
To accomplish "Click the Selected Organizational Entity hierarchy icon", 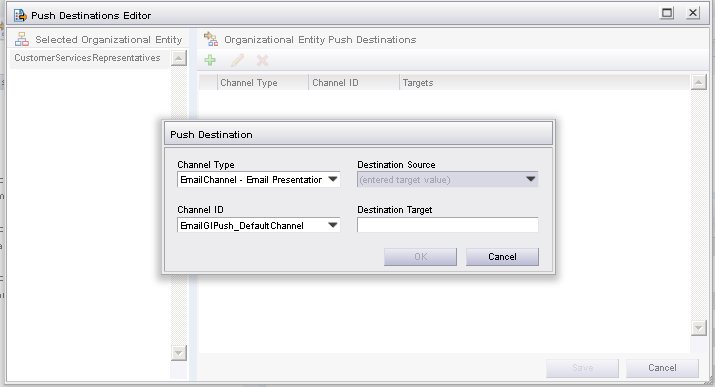I will pos(21,39).
